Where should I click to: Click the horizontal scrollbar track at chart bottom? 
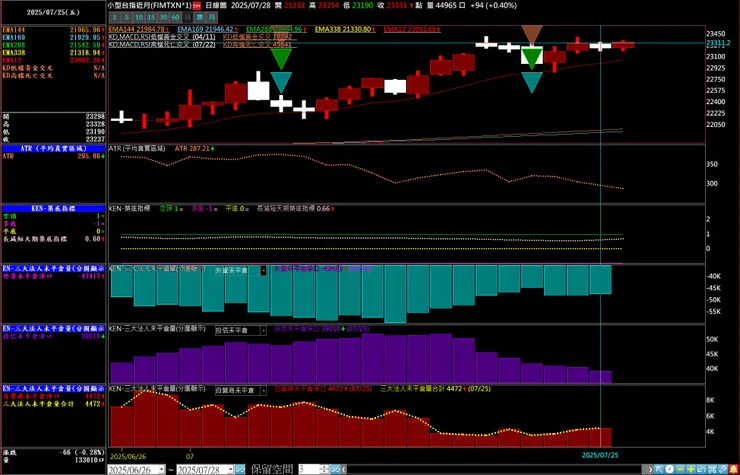[497, 469]
